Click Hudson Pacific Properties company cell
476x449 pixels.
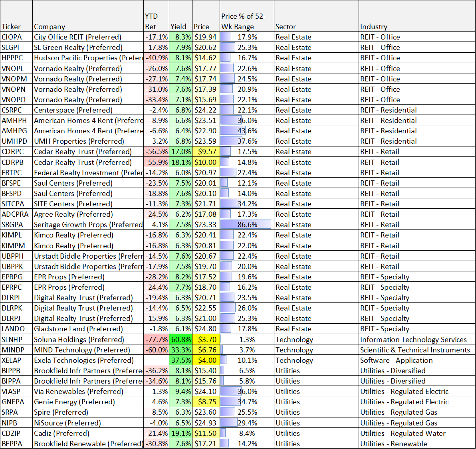click(x=88, y=57)
